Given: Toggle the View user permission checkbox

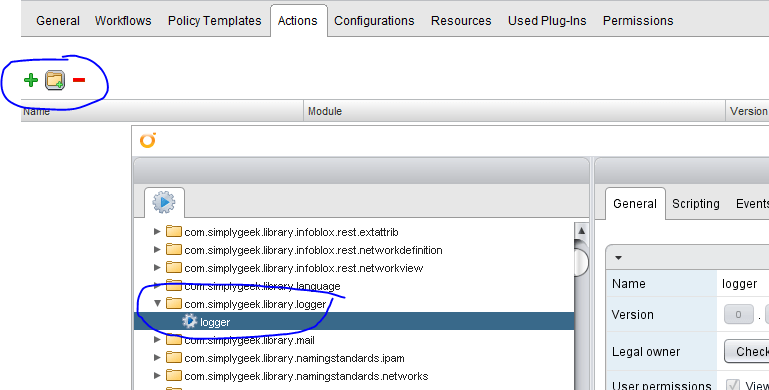Looking at the screenshot, I should pyautogui.click(x=733, y=385).
